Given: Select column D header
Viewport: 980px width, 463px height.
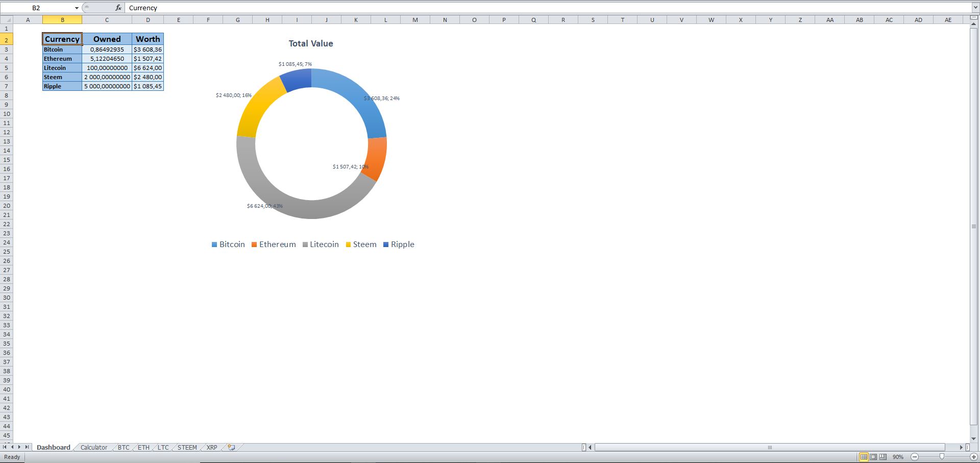Looking at the screenshot, I should pyautogui.click(x=148, y=19).
